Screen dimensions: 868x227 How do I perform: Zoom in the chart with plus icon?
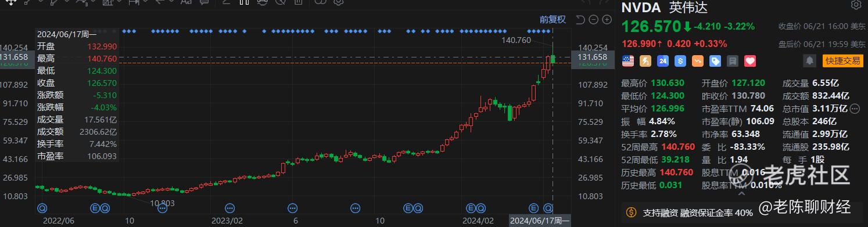(607, 20)
